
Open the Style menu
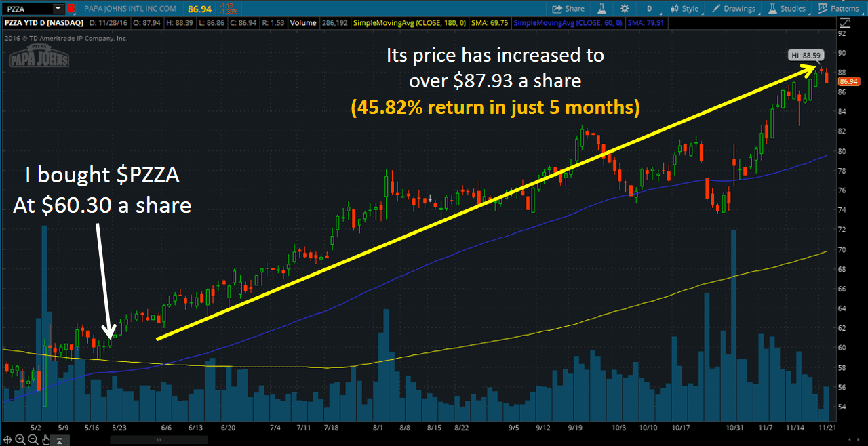coord(685,9)
